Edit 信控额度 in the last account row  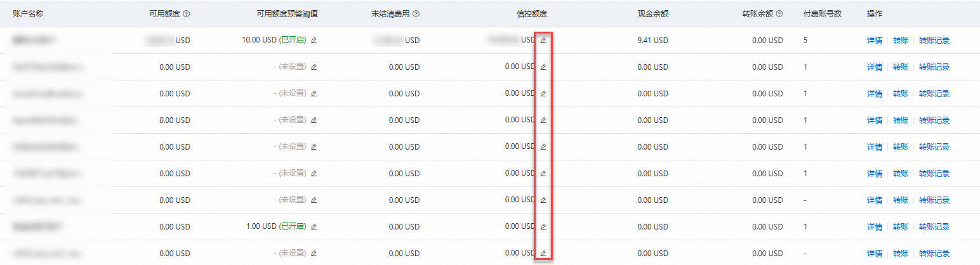click(x=543, y=253)
